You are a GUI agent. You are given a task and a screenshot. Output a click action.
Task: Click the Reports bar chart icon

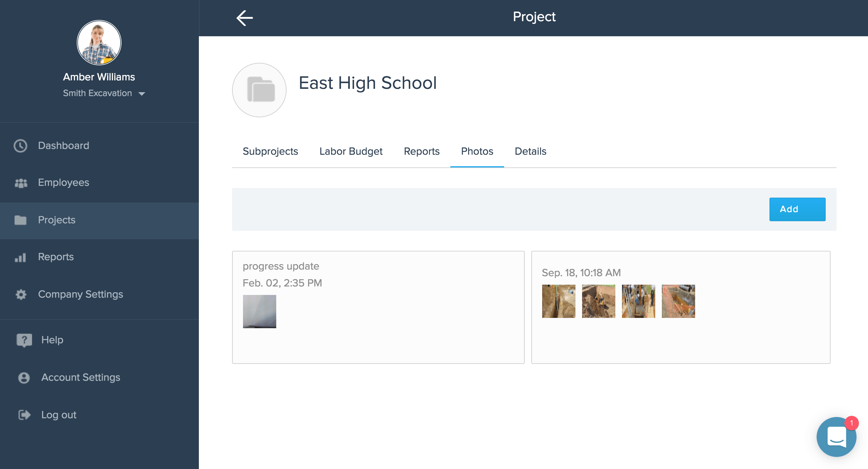[20, 257]
